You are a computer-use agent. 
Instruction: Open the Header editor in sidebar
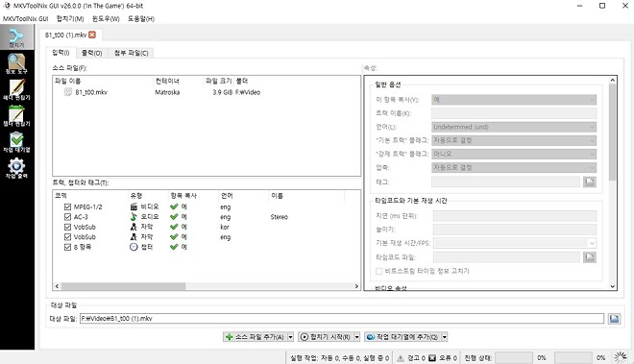pos(16,89)
